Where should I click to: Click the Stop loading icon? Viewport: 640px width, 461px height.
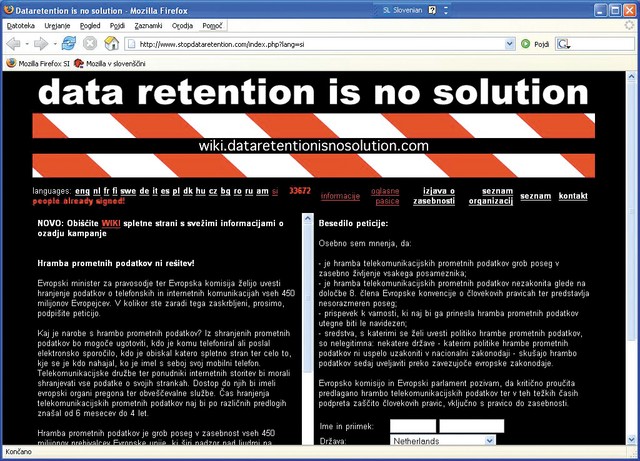pyautogui.click(x=90, y=43)
